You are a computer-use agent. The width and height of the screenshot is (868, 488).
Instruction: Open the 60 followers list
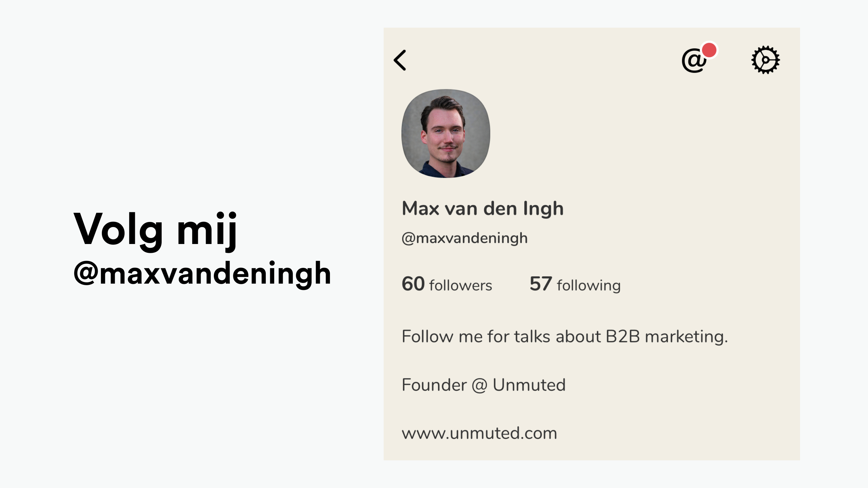tap(447, 284)
